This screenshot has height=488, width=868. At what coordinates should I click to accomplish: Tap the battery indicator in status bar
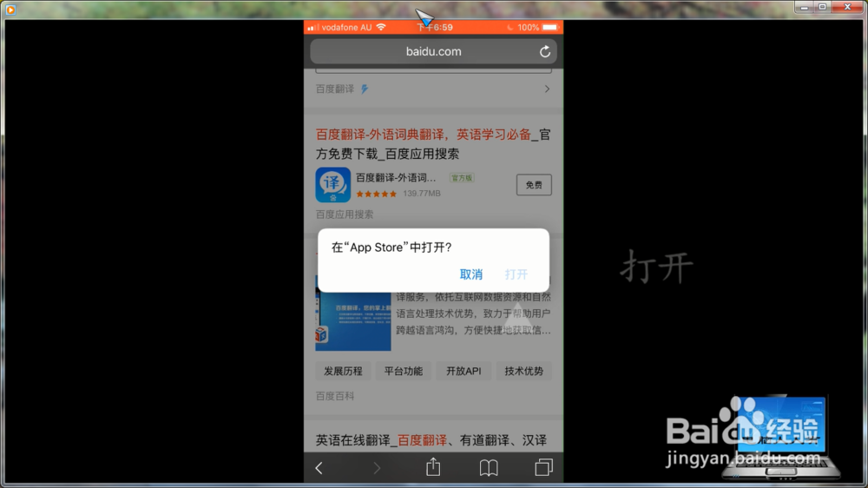549,27
